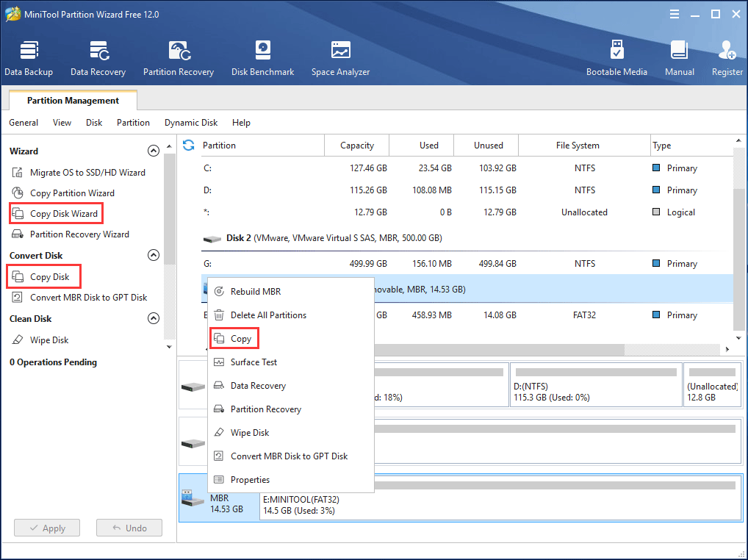Click the D:(NTFS) block in disk map
Image resolution: width=748 pixels, height=560 pixels.
(x=596, y=385)
